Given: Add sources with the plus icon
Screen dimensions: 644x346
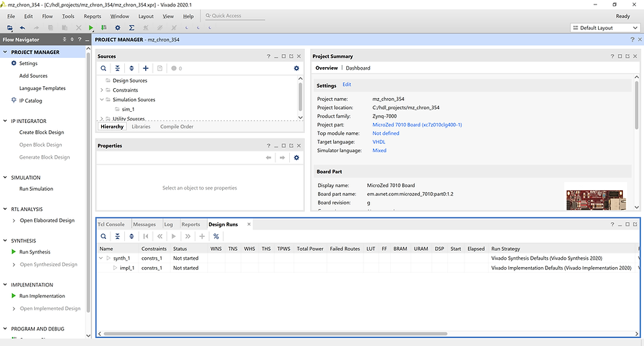Looking at the screenshot, I should 145,68.
